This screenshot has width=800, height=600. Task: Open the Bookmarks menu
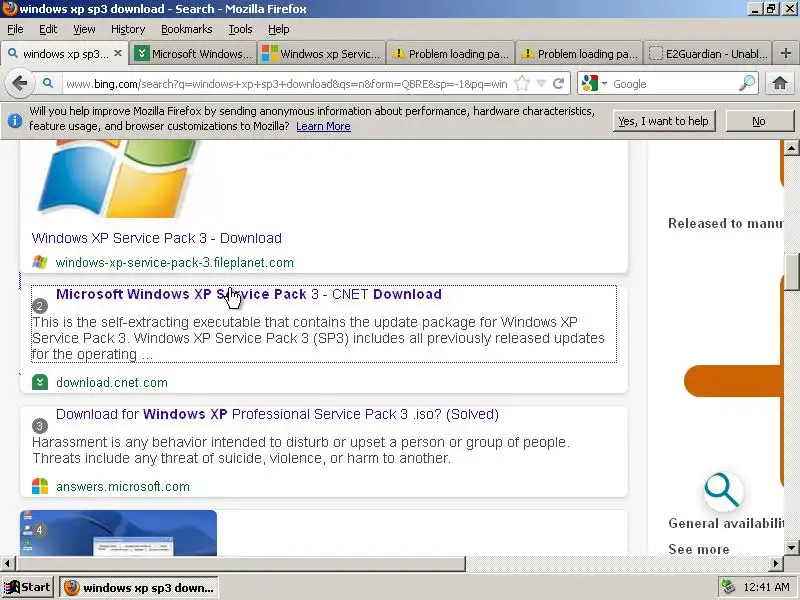(x=187, y=30)
